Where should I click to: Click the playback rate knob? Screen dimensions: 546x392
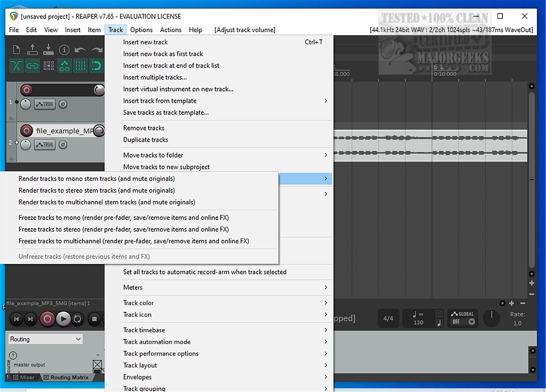491,319
